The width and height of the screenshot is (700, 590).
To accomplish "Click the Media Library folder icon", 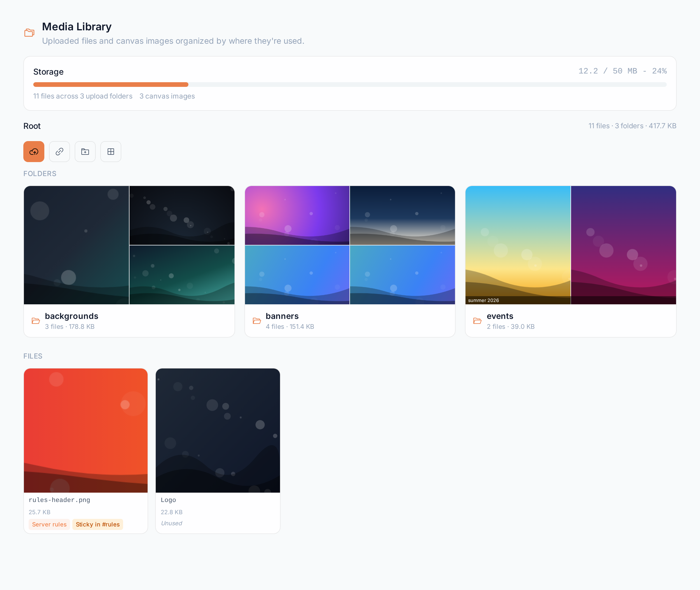I will click(x=29, y=33).
